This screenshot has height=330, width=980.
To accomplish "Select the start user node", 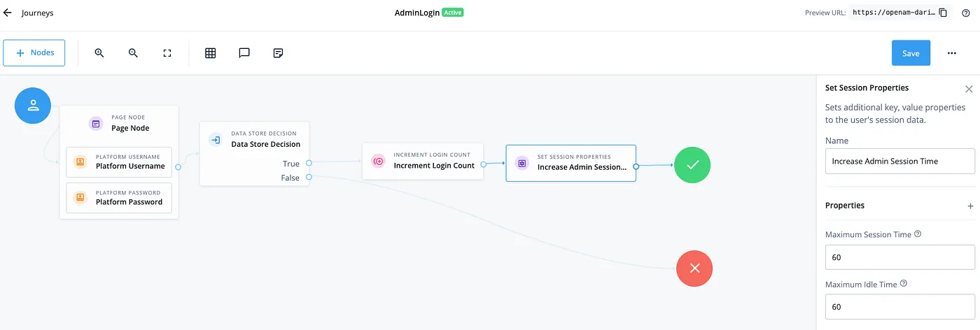I will click(33, 106).
